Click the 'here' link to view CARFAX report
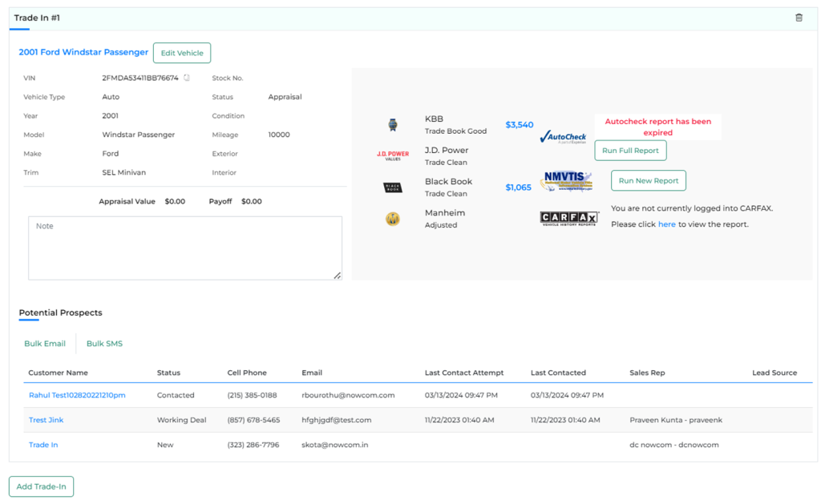 [666, 224]
